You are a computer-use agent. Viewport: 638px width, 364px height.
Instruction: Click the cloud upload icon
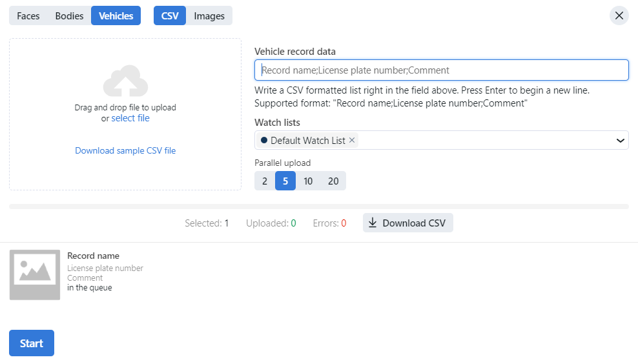pos(125,81)
